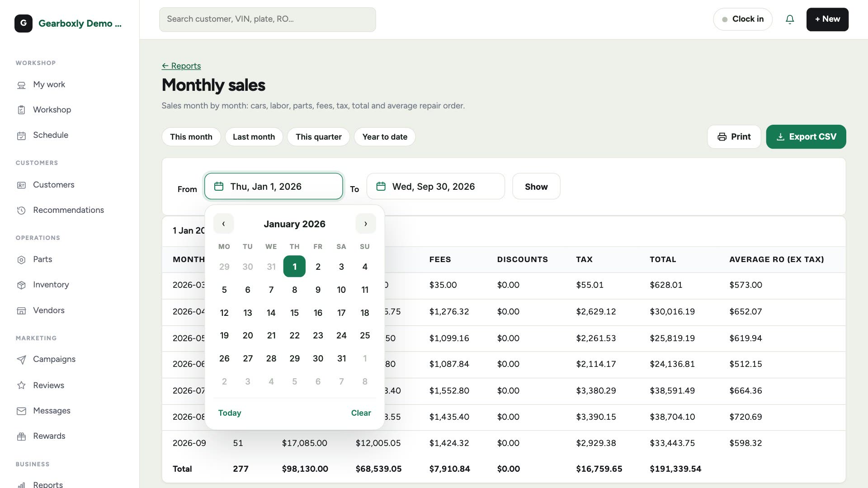
Task: Click the Customers card icon
Action: click(21, 185)
